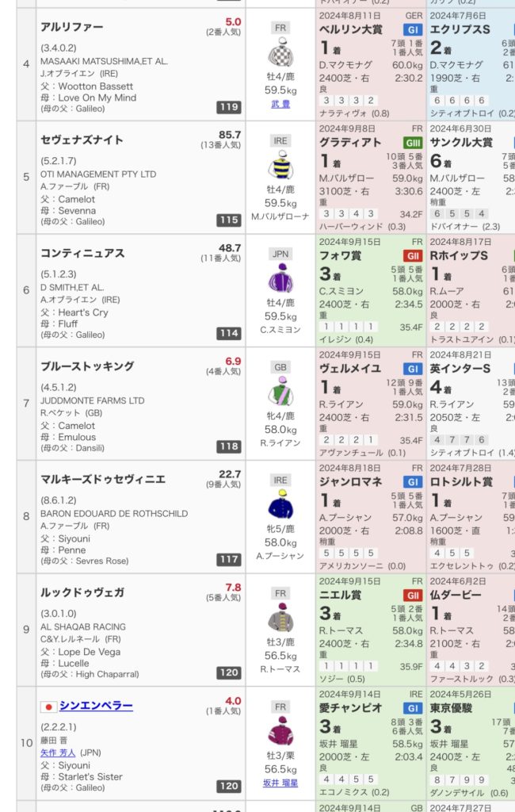Click Shin Emperor's maroon jockey silks icon

280,733
